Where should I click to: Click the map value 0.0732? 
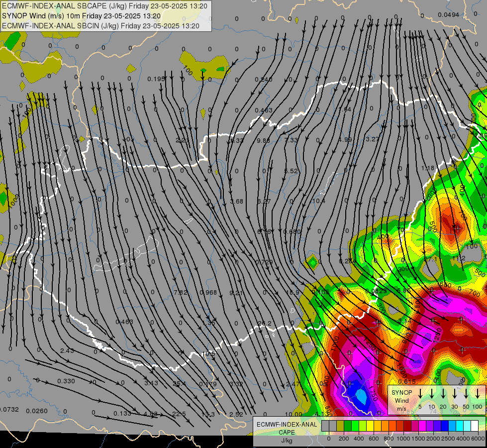[8, 410]
